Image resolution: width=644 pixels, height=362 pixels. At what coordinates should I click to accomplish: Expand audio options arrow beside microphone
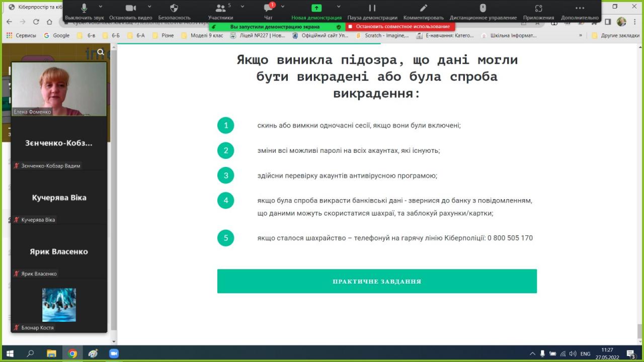pyautogui.click(x=101, y=7)
